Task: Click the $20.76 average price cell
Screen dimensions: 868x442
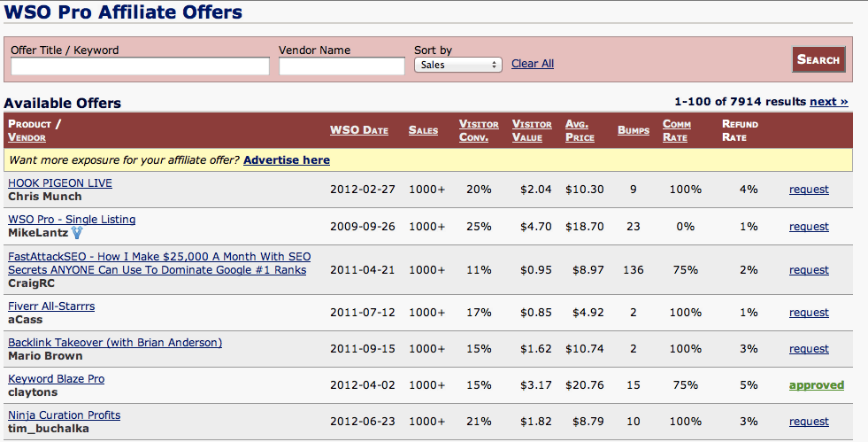Action: (x=585, y=385)
